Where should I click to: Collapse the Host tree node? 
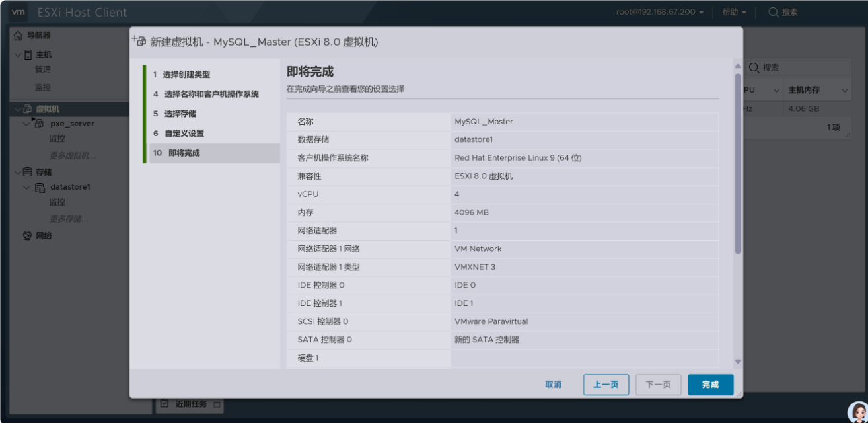pos(18,55)
